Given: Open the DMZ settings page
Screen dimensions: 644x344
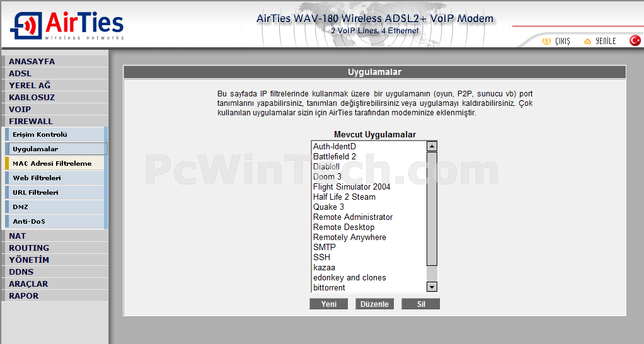Looking at the screenshot, I should 56,207.
